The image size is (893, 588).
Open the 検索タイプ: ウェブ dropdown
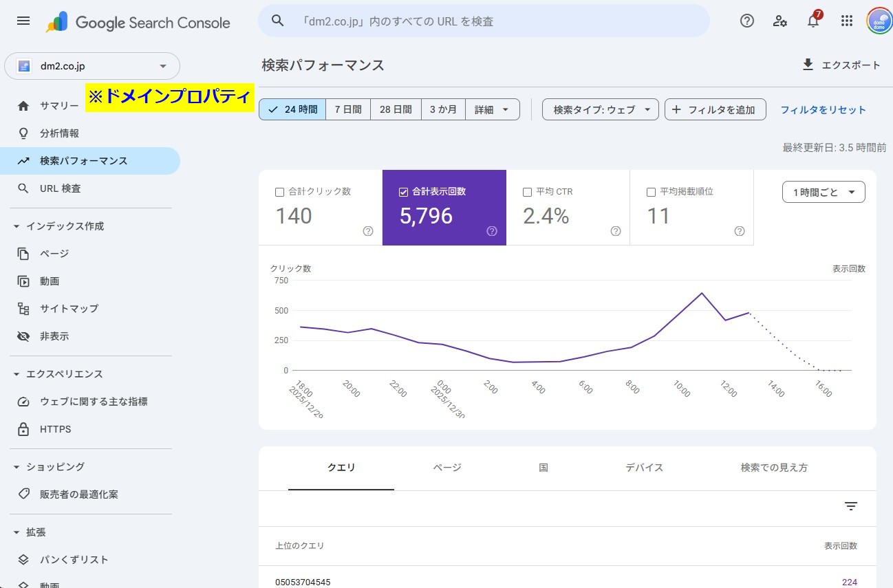coord(600,109)
